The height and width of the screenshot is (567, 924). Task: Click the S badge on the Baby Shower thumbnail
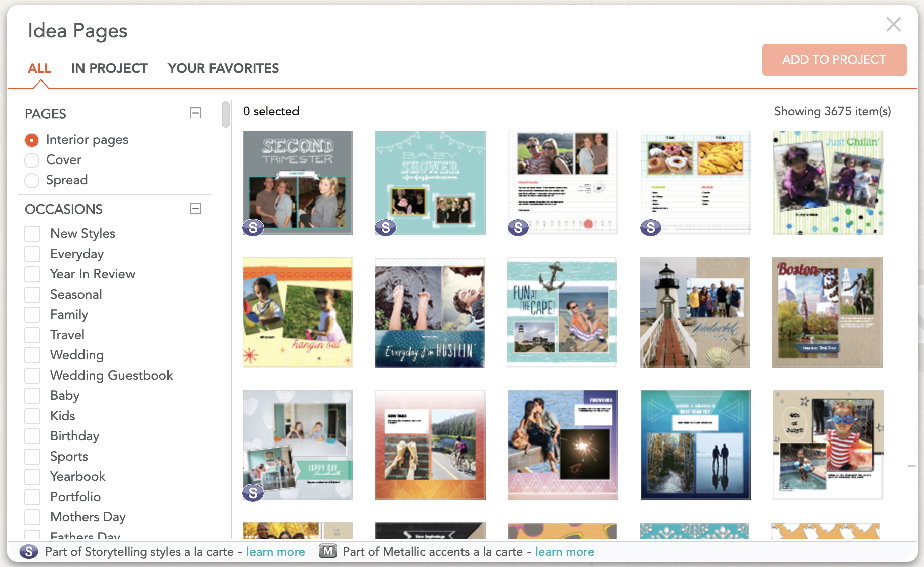386,228
